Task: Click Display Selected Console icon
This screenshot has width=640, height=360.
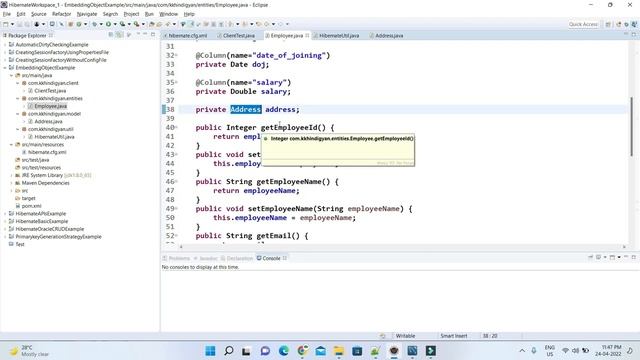Action: (599, 258)
